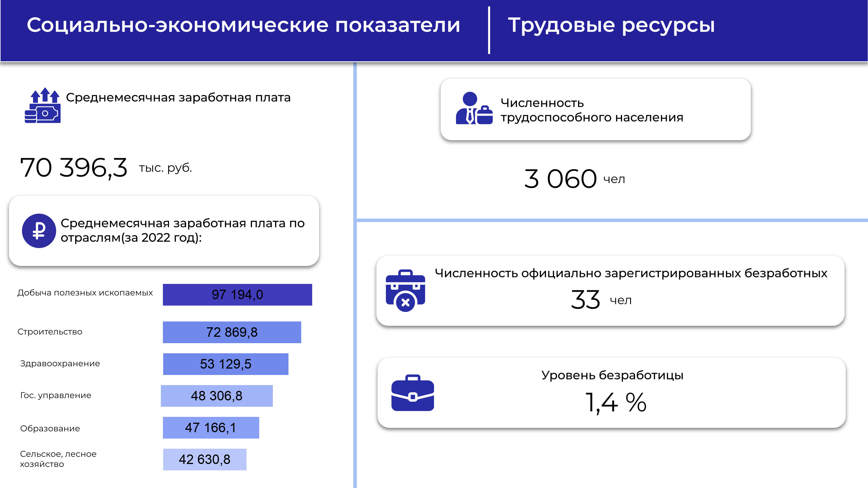Click the unemployed count '33'

point(586,300)
